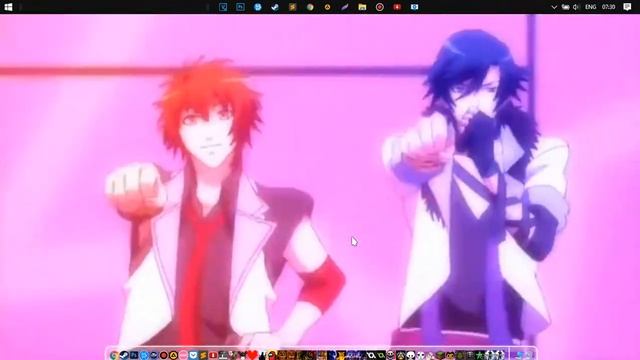Launch the white skull icon in the dock
Image resolution: width=640 pixels, height=360 pixels.
pyautogui.click(x=411, y=355)
